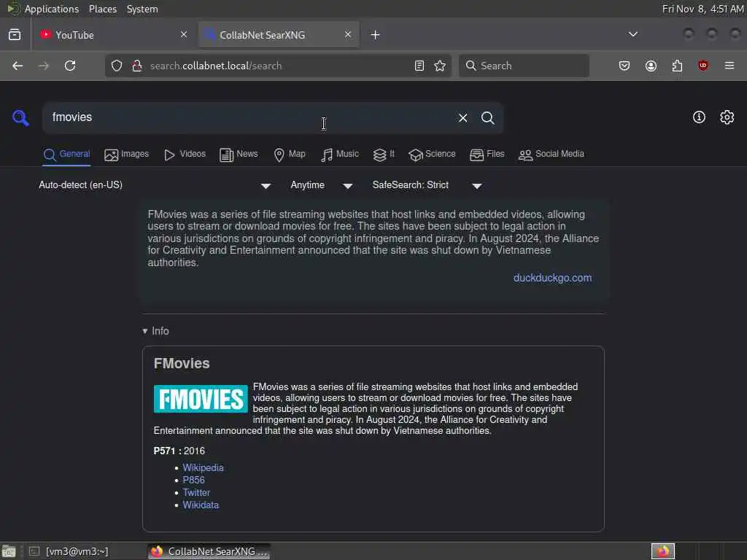Image resolution: width=747 pixels, height=560 pixels.
Task: Open the News category
Action: pyautogui.click(x=239, y=155)
